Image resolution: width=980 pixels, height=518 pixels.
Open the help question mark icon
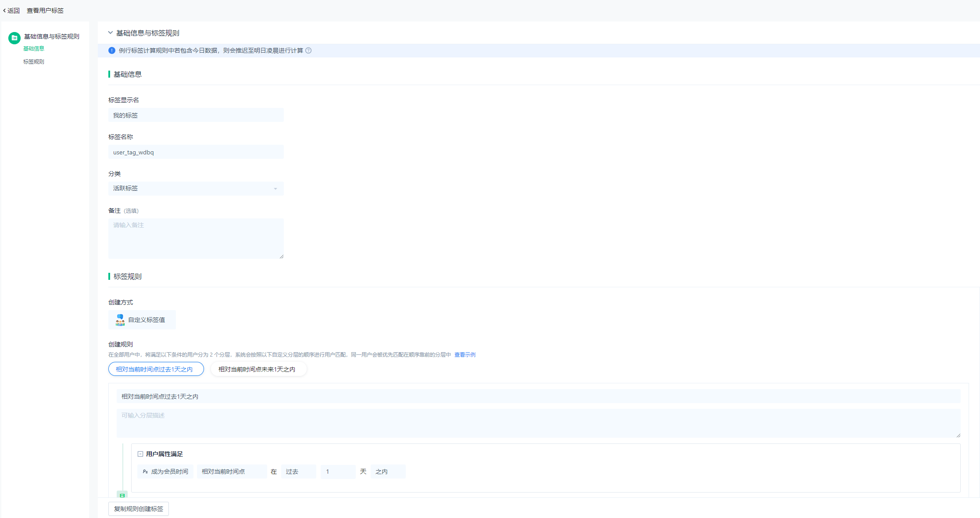308,50
